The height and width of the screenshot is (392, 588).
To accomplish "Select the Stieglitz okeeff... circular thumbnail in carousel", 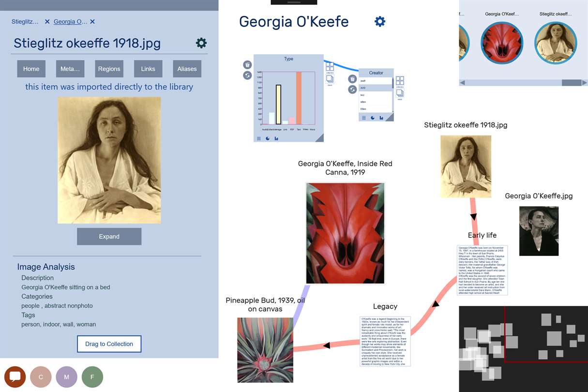I will point(556,43).
